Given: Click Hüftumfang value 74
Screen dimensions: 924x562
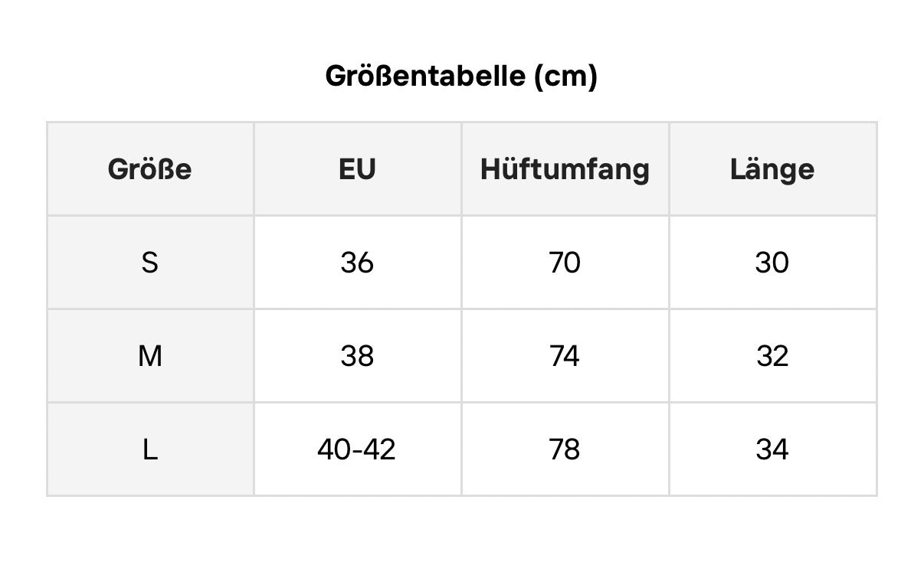Looking at the screenshot, I should coord(565,356).
